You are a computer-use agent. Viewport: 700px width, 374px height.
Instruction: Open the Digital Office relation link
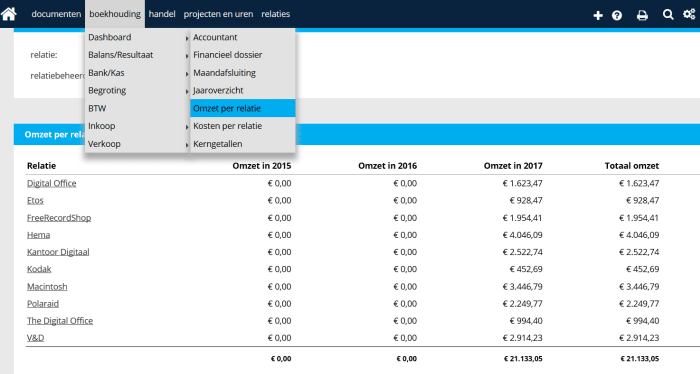51,183
